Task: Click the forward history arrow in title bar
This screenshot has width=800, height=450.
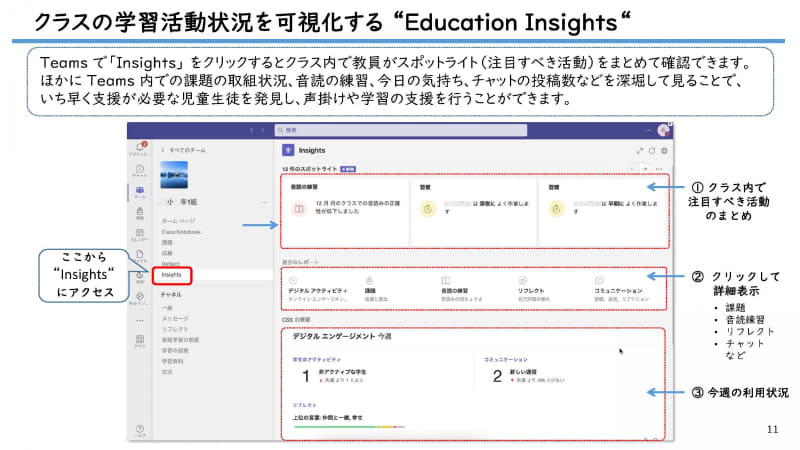Action: [x=262, y=131]
